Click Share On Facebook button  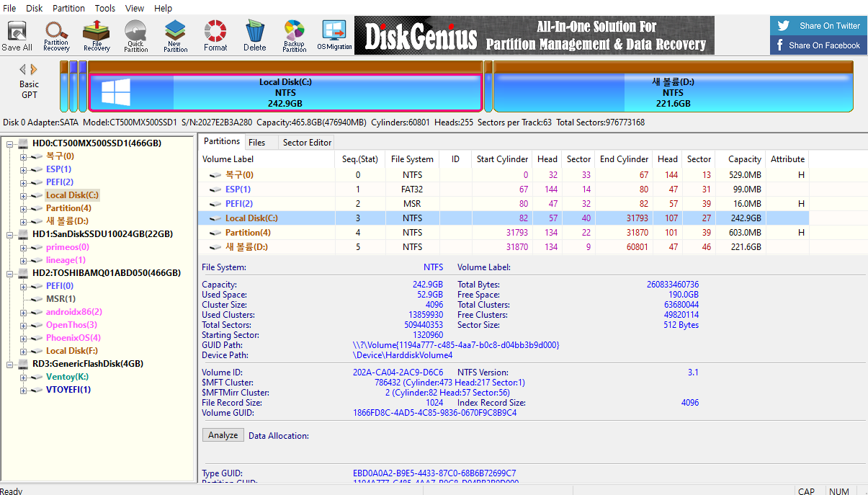818,45
